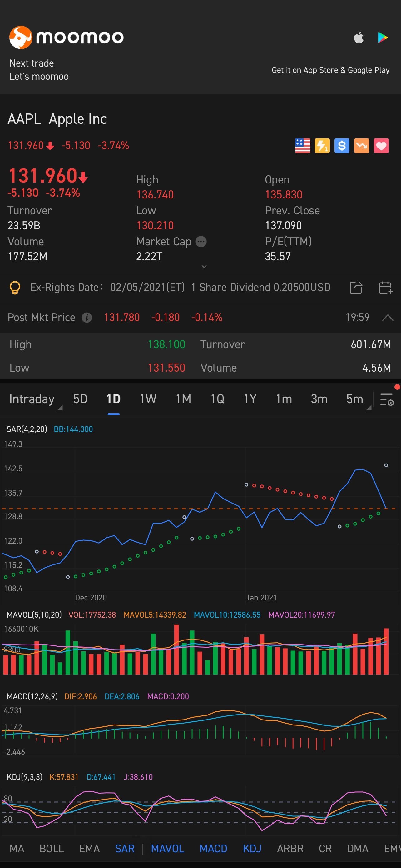Tap the pink heart favorite icon
401x868 pixels.
pyautogui.click(x=381, y=146)
